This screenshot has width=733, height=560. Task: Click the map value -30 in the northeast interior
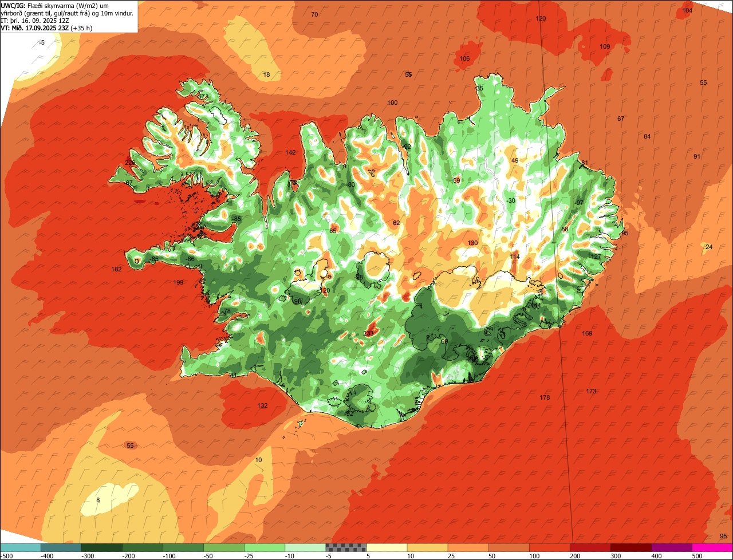(511, 200)
